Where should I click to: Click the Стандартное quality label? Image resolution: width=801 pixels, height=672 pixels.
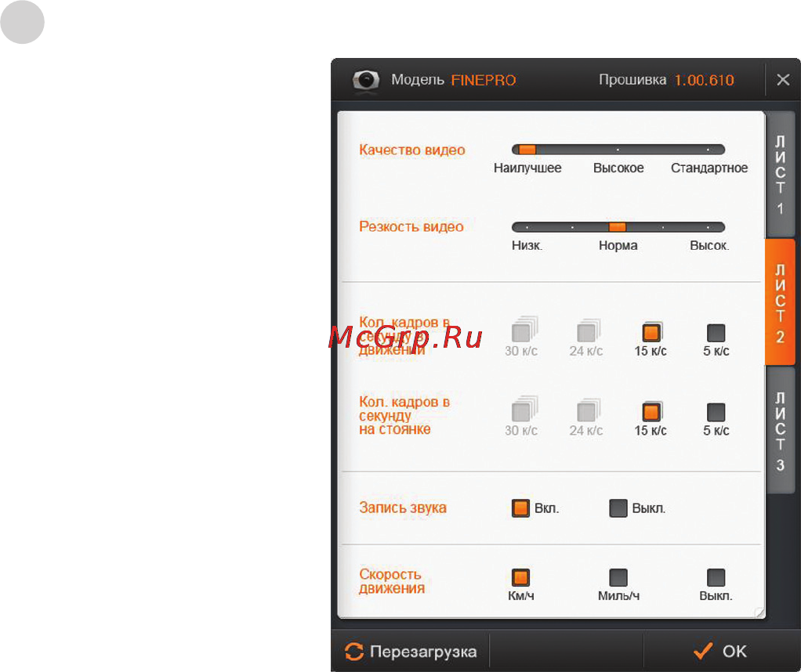(x=709, y=168)
